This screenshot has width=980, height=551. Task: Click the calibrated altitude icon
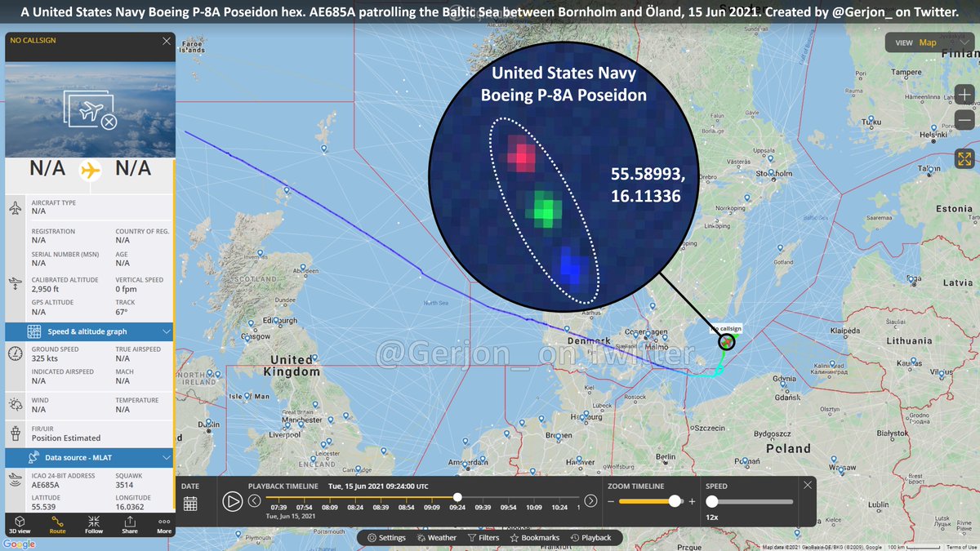[x=16, y=284]
